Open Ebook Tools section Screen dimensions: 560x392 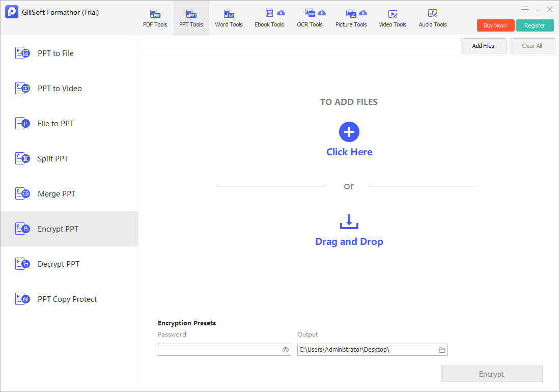[269, 18]
